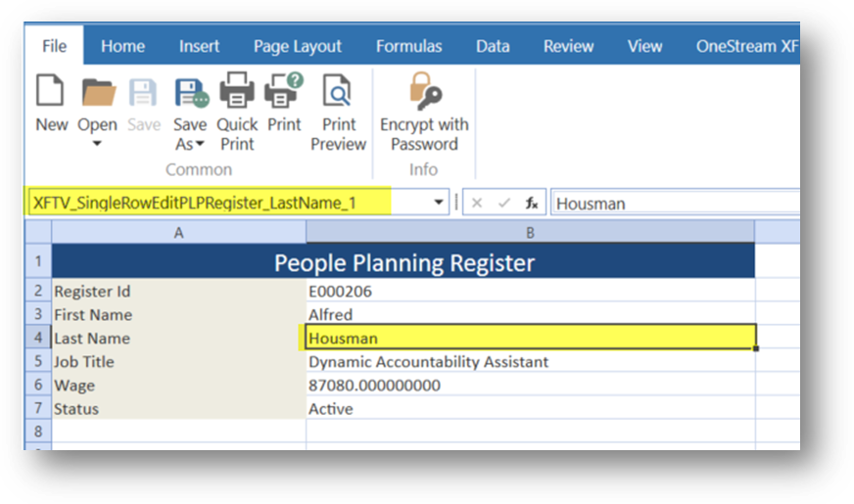Open the OneStream XF tab
Viewport: 854px width, 504px height.
click(746, 46)
